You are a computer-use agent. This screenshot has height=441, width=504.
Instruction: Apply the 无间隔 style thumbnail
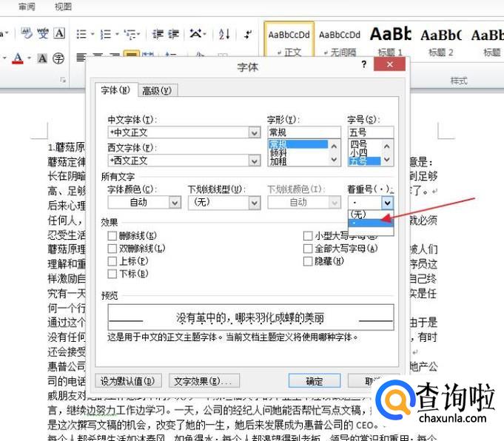tap(340, 41)
